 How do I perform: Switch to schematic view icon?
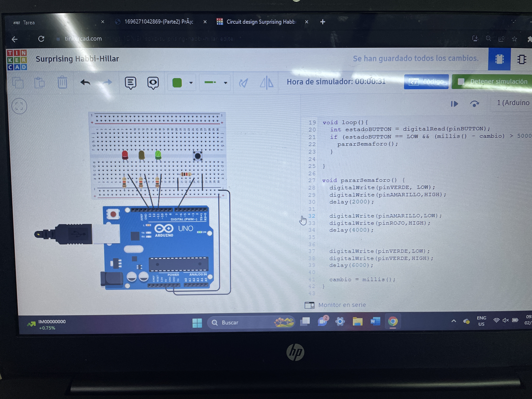pyautogui.click(x=521, y=59)
